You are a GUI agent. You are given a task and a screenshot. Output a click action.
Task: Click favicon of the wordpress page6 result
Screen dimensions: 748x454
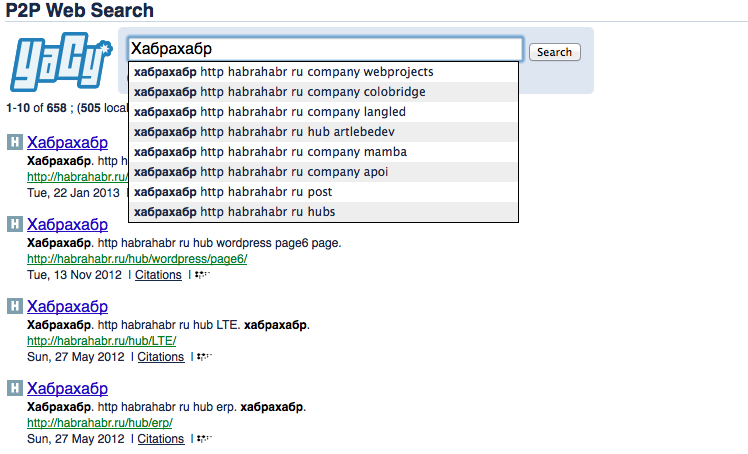tap(15, 224)
